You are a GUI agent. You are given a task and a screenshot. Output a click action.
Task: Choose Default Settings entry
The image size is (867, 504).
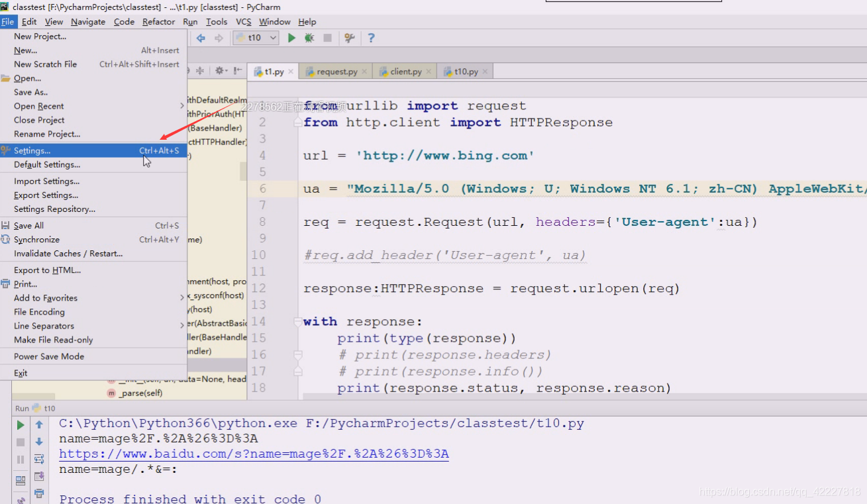pos(94,164)
